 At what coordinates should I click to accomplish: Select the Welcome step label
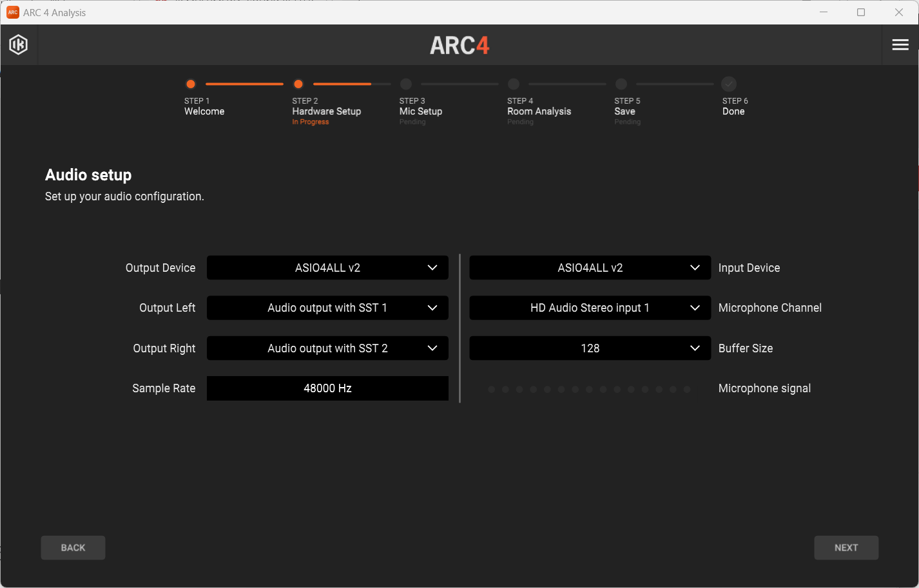pyautogui.click(x=204, y=111)
